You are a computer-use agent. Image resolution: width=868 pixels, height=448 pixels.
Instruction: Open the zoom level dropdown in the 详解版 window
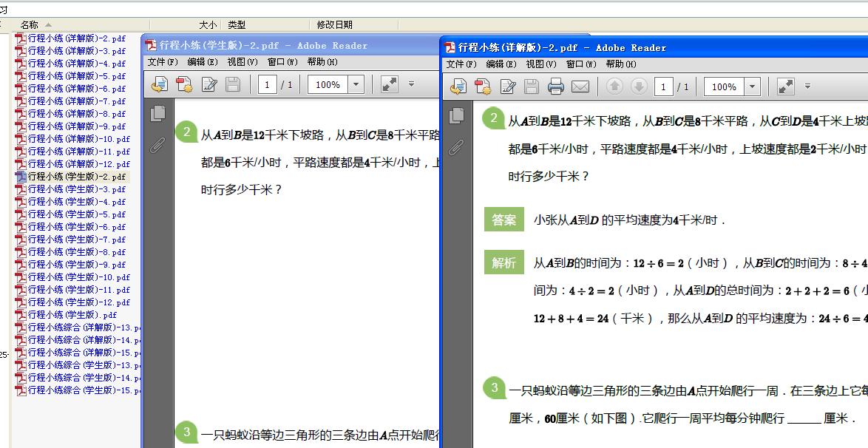point(753,86)
